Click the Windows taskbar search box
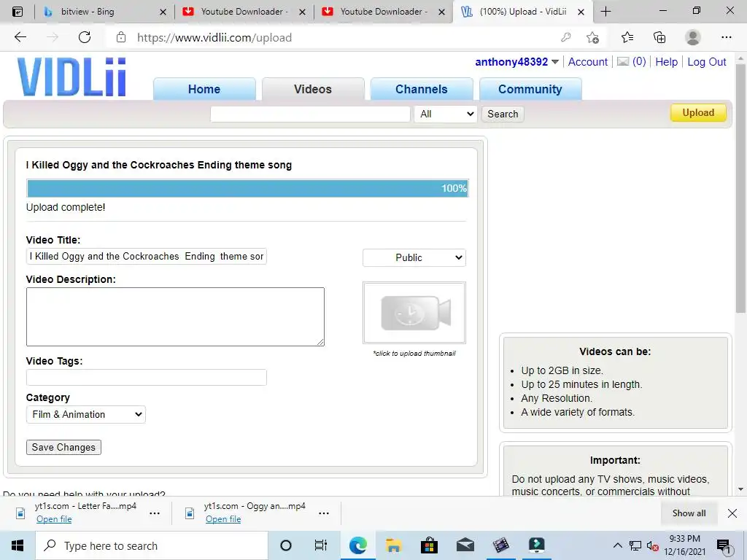Screen dimensions: 747x560 pos(152,545)
